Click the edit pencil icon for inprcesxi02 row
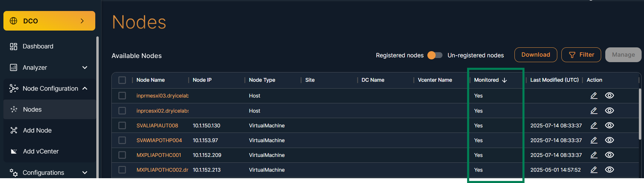The image size is (644, 183). (x=594, y=111)
